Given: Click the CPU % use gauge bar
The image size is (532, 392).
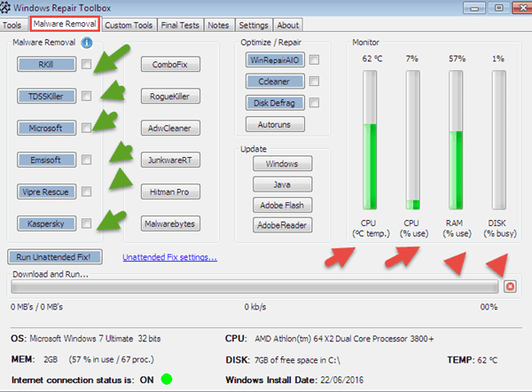Looking at the screenshot, I should click(x=413, y=140).
